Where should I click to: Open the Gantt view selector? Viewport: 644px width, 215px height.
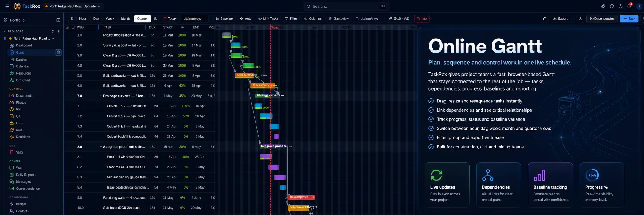(x=339, y=19)
